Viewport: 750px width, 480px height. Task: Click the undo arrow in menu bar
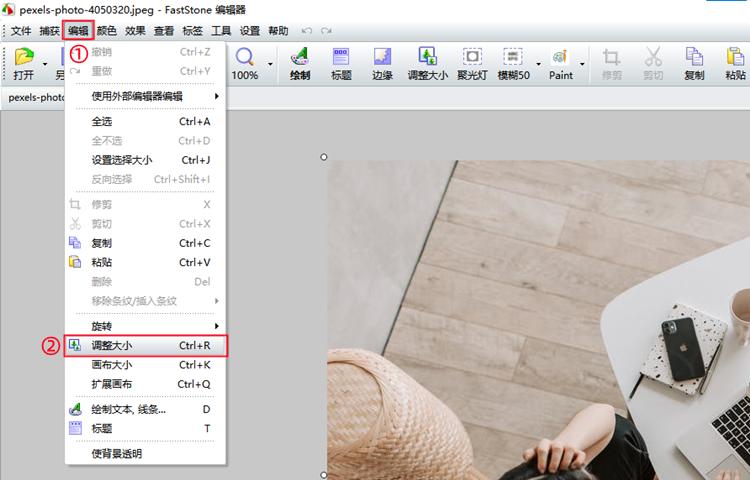tap(307, 31)
